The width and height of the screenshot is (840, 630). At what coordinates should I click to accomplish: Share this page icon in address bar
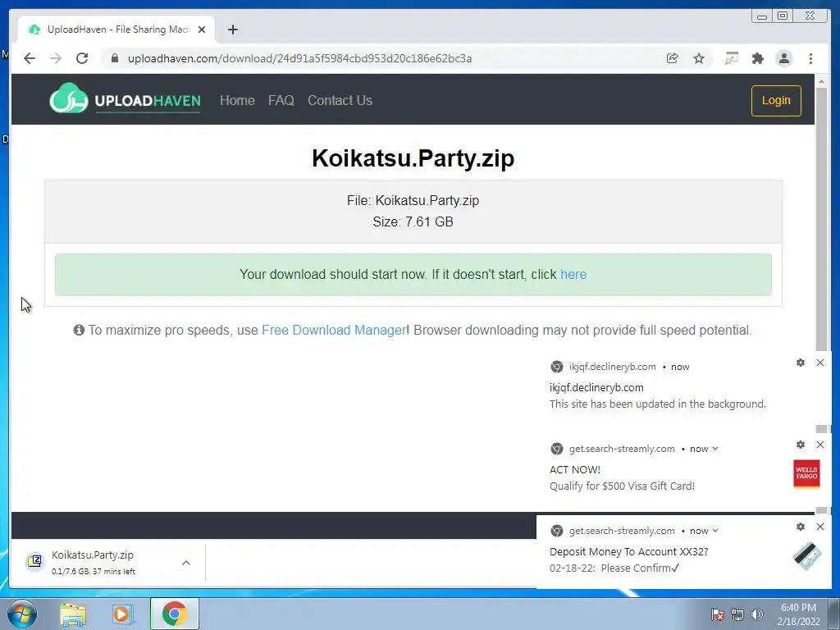(x=673, y=58)
